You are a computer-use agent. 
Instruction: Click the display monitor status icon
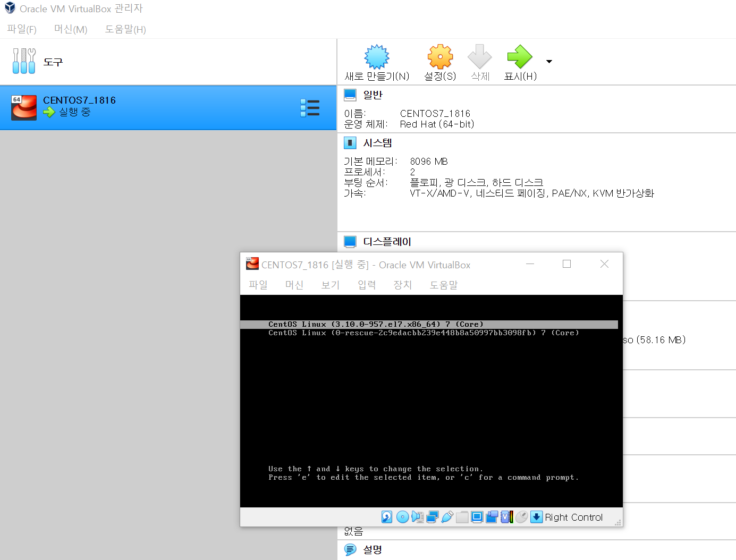click(x=477, y=517)
